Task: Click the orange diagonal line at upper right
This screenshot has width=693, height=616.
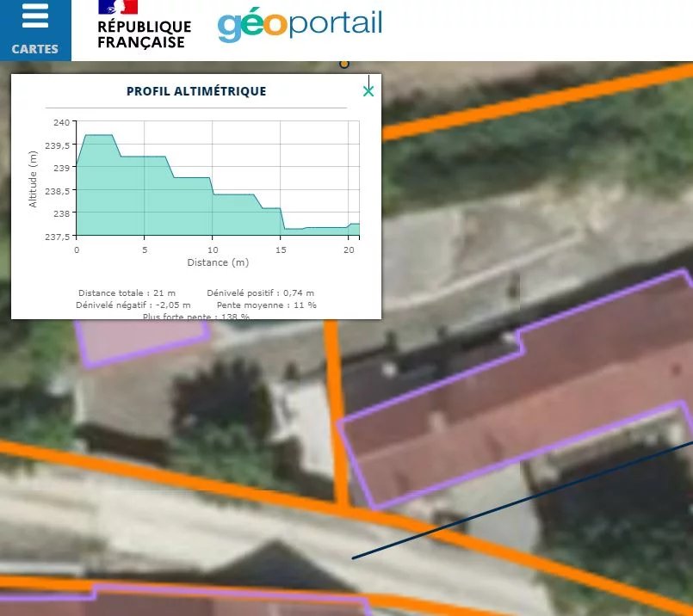Action: (534, 103)
